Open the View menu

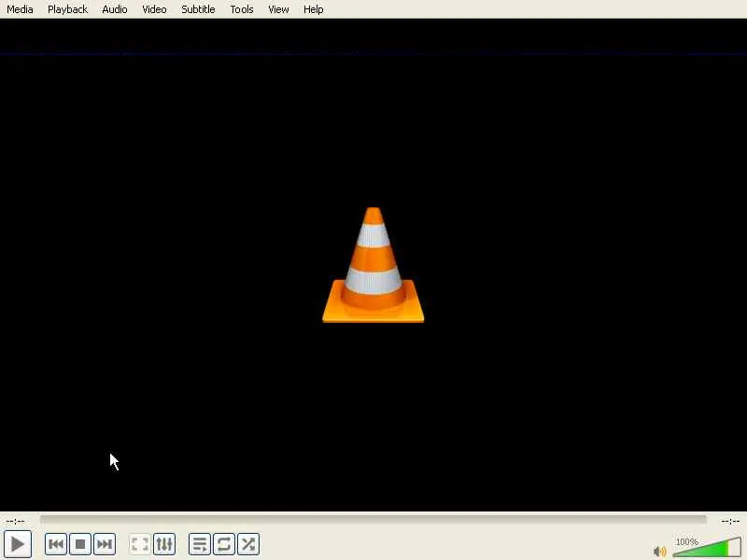coord(278,9)
